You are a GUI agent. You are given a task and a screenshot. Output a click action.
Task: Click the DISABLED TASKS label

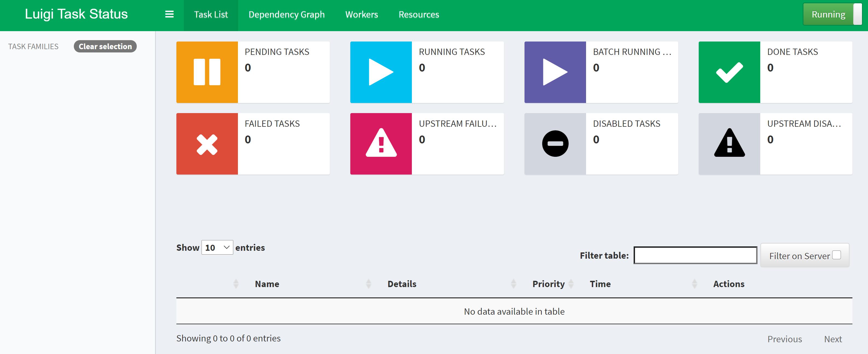(627, 124)
